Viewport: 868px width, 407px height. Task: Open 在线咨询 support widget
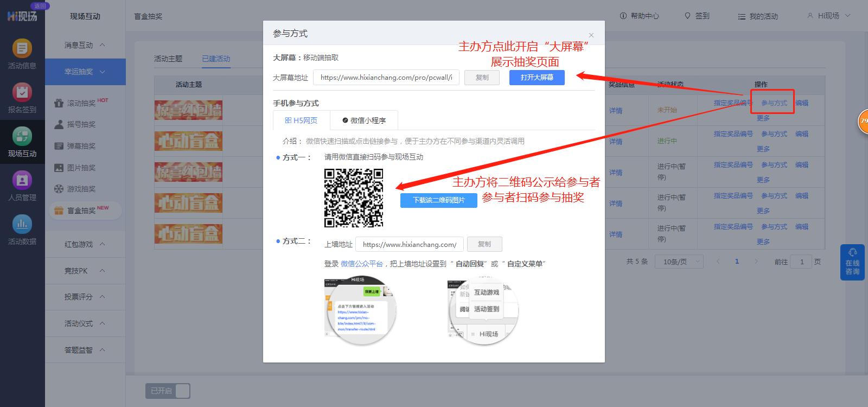[852, 263]
